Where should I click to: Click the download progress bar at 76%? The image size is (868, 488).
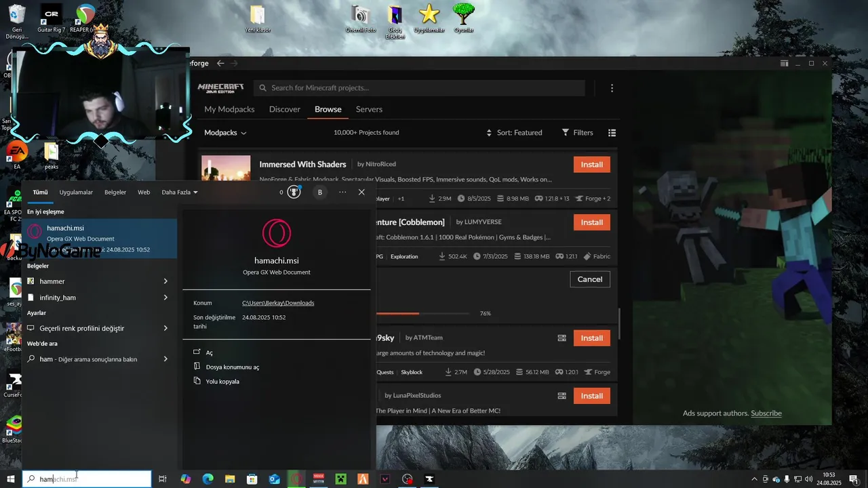point(422,313)
